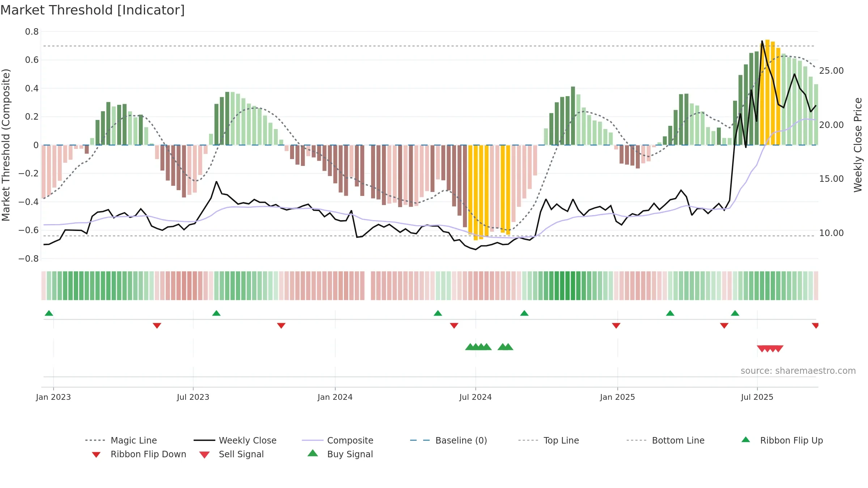Click the tallest yellow bar near Jul 2025
868x488 pixels.
pyautogui.click(x=767, y=92)
